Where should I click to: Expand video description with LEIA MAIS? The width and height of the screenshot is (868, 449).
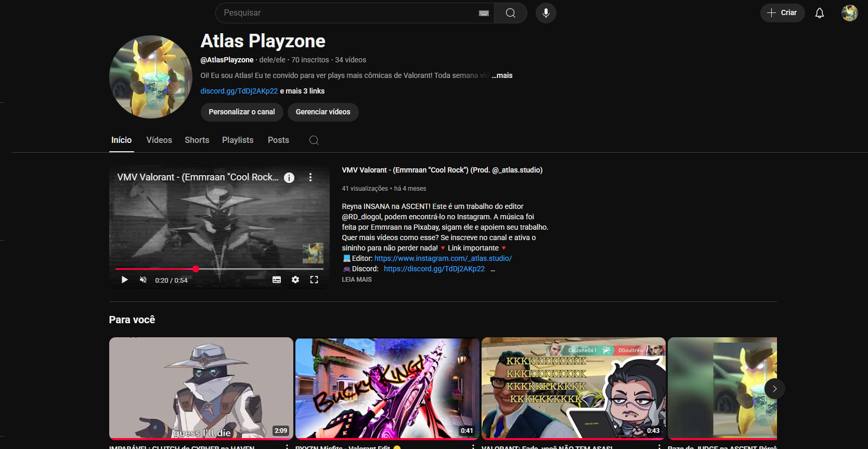click(x=357, y=280)
